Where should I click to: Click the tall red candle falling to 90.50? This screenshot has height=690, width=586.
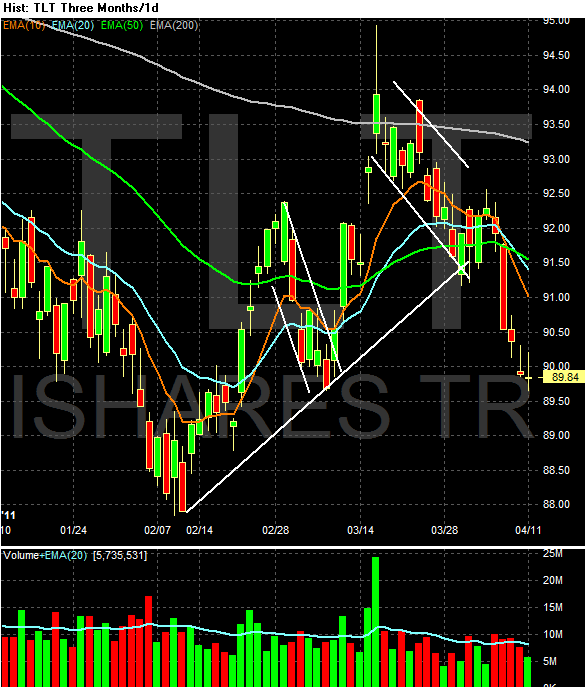503,289
